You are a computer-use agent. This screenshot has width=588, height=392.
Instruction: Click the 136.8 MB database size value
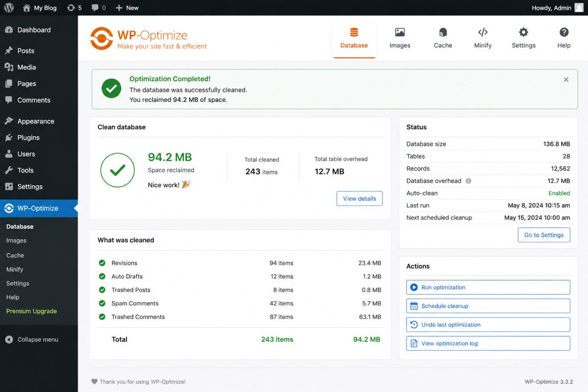[557, 144]
